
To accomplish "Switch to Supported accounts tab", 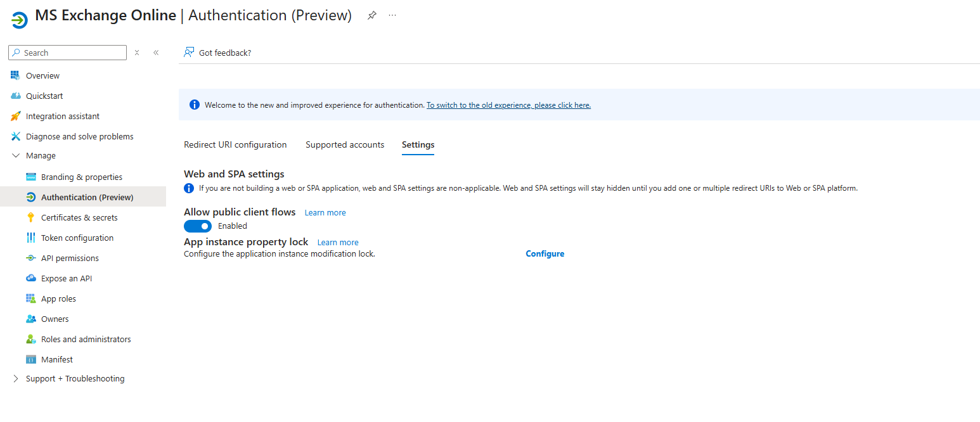I will [345, 145].
